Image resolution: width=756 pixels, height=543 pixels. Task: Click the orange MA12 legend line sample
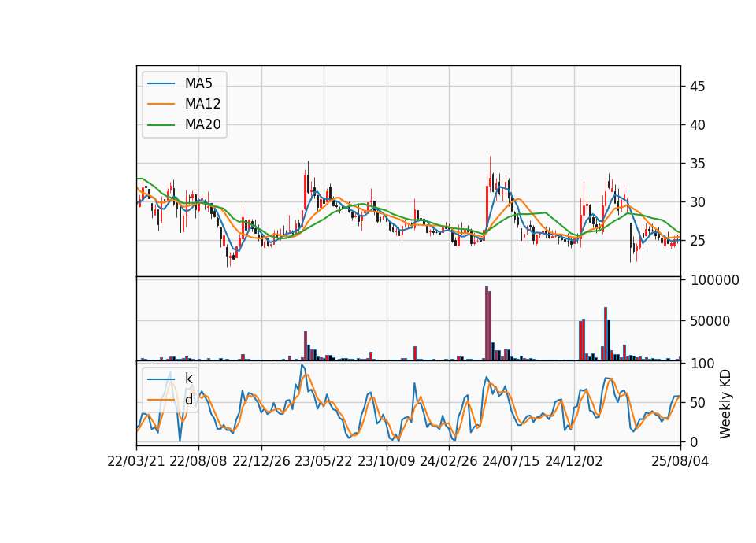tap(161, 104)
